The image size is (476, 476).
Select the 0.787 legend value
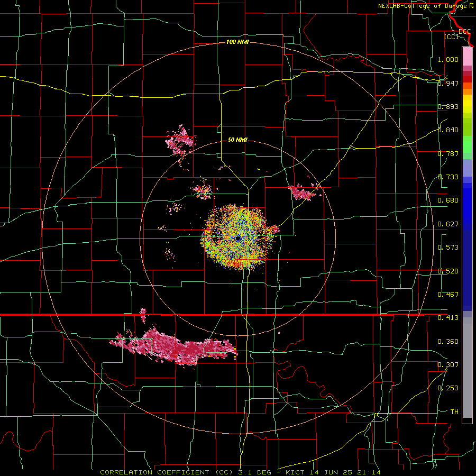point(448,153)
